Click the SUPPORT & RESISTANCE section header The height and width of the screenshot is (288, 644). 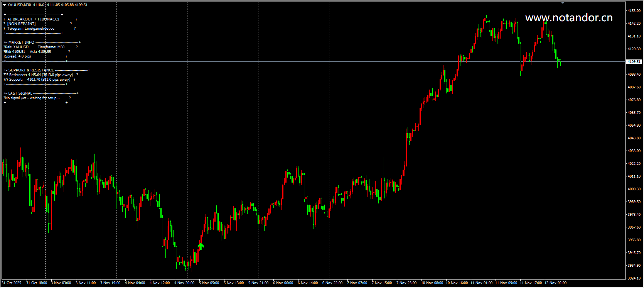point(31,70)
